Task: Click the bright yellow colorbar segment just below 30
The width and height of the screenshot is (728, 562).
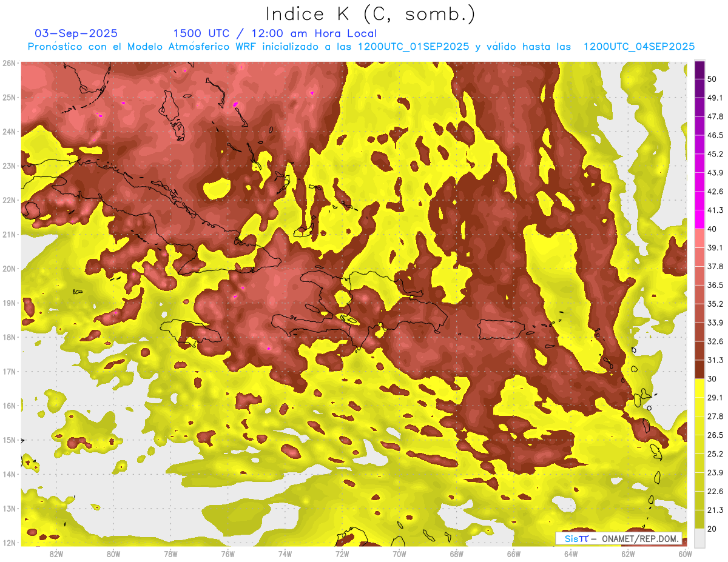Action: (699, 388)
